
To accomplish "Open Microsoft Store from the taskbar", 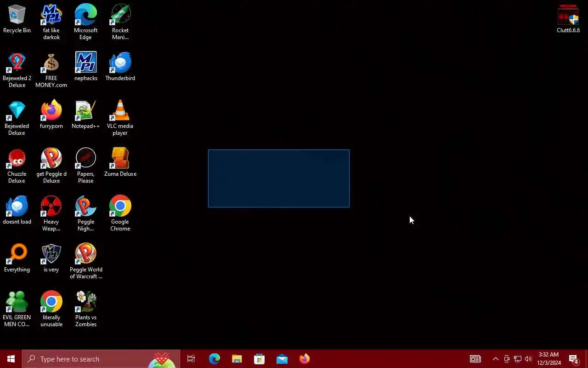I will (x=260, y=359).
